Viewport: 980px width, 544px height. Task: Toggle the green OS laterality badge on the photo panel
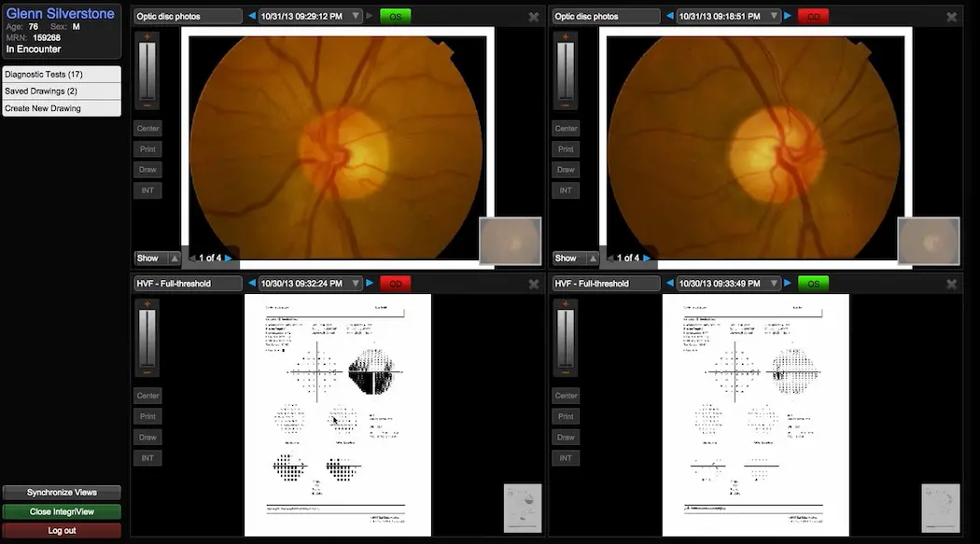tap(395, 16)
